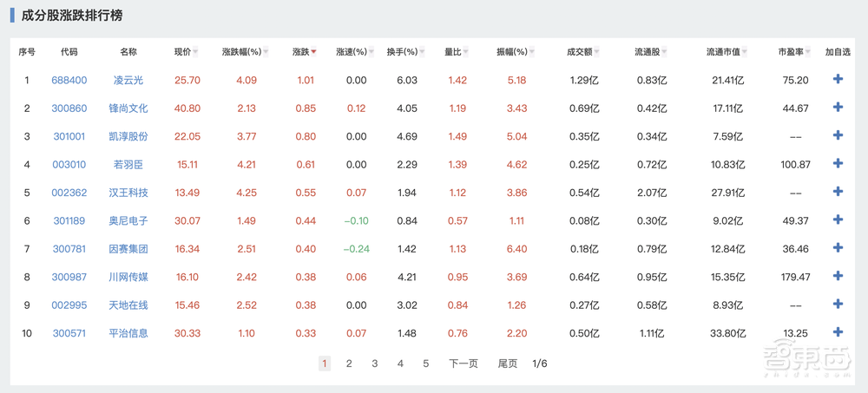Open stock code 002362

69,192
